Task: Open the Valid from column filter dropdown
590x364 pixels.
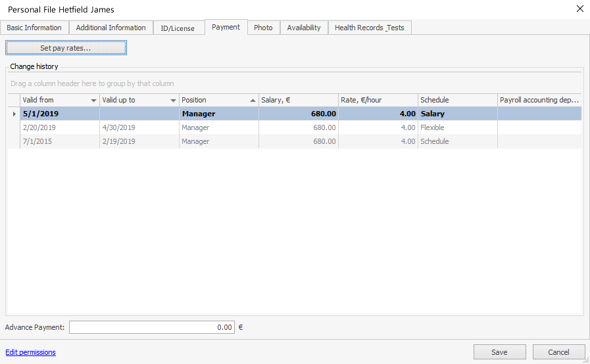Action: (x=93, y=101)
